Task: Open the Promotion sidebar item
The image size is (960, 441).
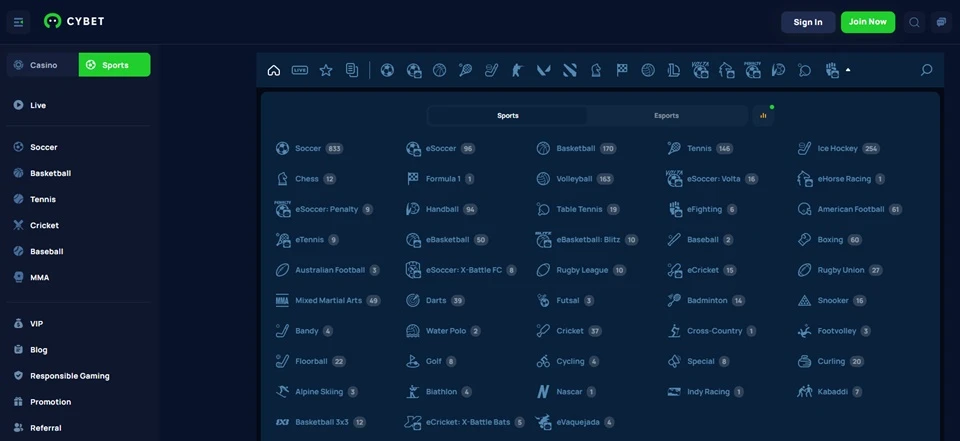Action: [50, 402]
